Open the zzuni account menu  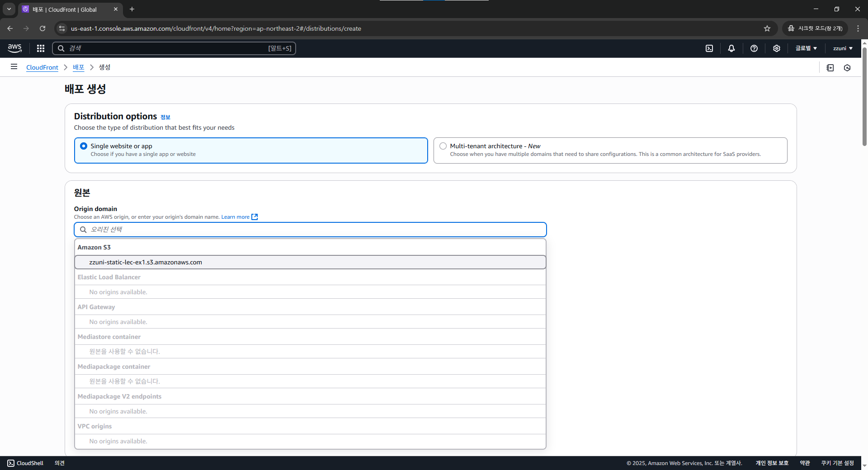coord(843,48)
